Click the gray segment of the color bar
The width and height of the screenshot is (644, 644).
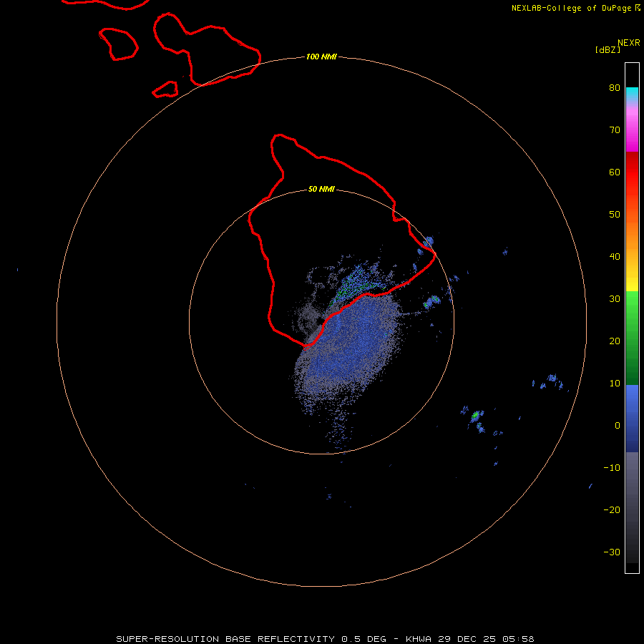632,507
